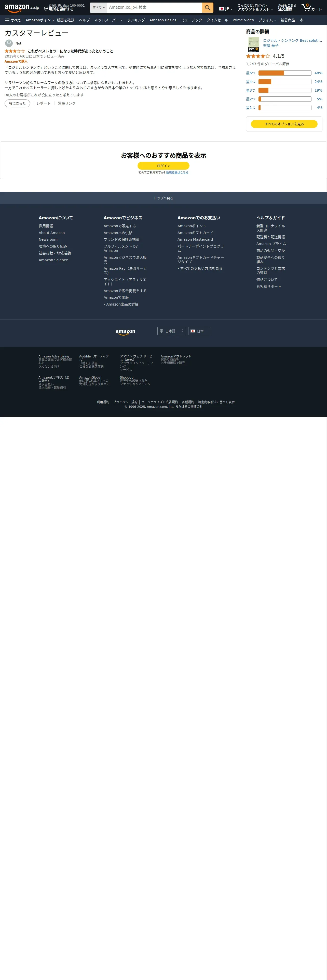Open アマゾン ウェブ サービス（AWS） link
Screen dimensions: 327x980
click(x=136, y=358)
